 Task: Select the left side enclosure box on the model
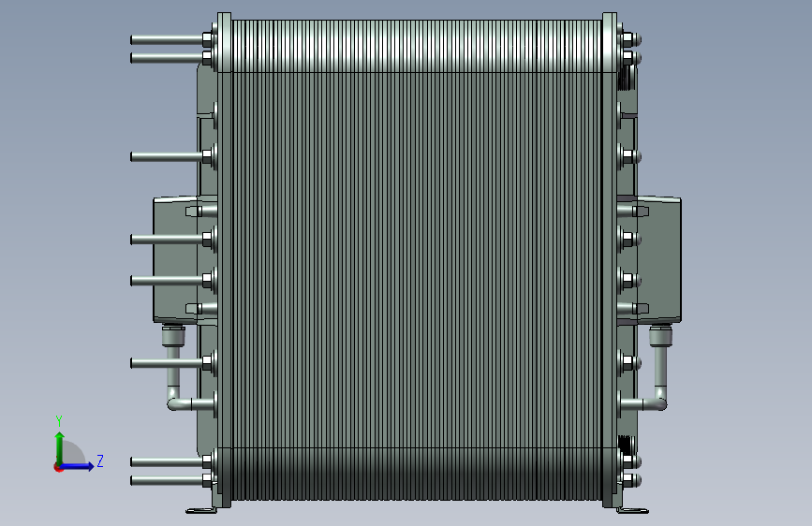pos(175,260)
